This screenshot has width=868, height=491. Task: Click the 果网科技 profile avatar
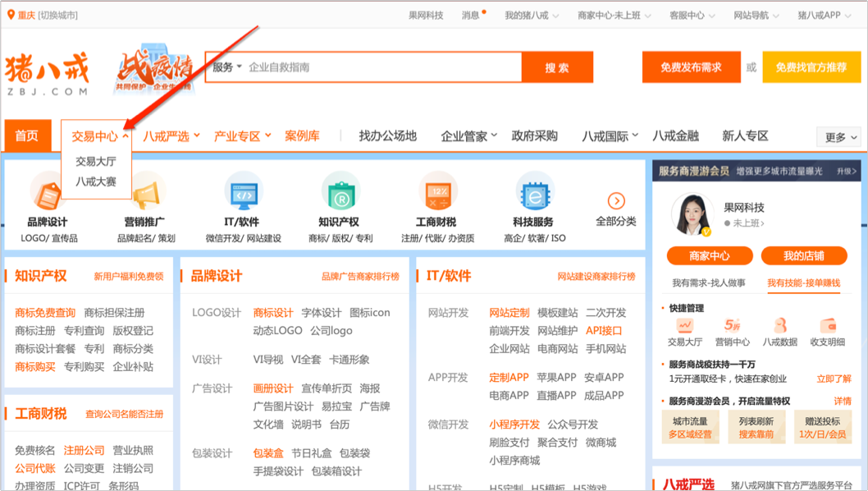tap(692, 214)
